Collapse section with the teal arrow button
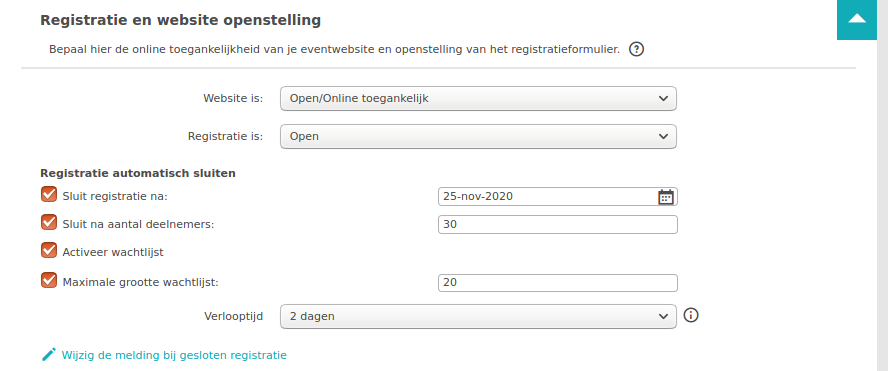Viewport: 888px width, 371px height. point(857,20)
